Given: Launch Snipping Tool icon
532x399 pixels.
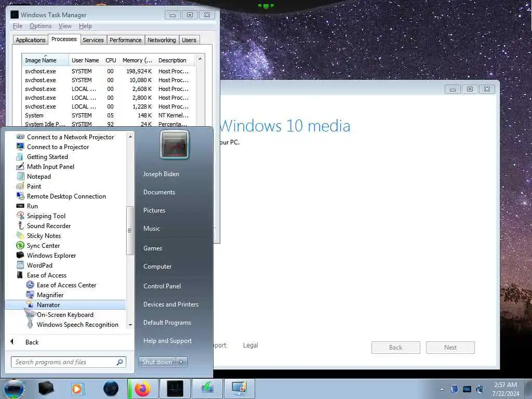Looking at the screenshot, I should [x=20, y=216].
